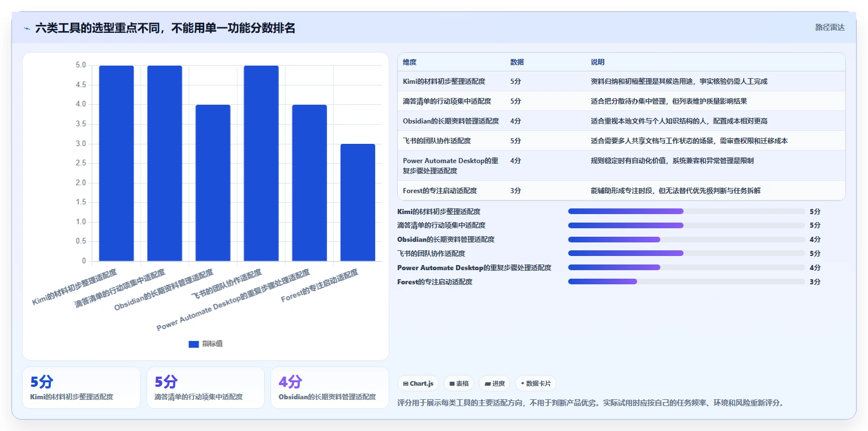Viewport: 868px width, 431px height.
Task: Click the Obsidian bar in the chart
Action: click(x=213, y=183)
